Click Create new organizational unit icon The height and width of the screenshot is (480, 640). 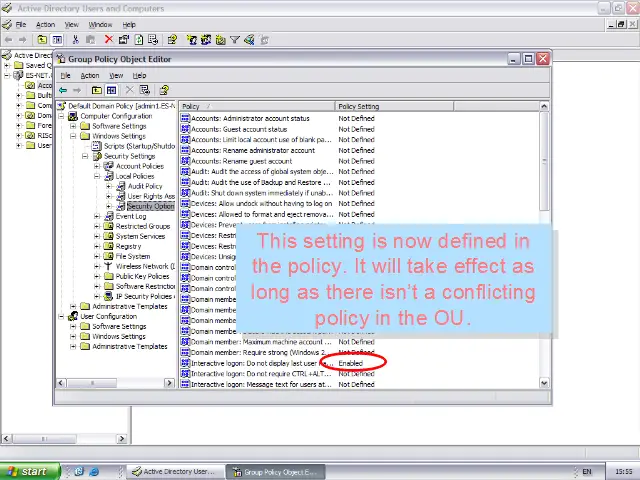221,40
